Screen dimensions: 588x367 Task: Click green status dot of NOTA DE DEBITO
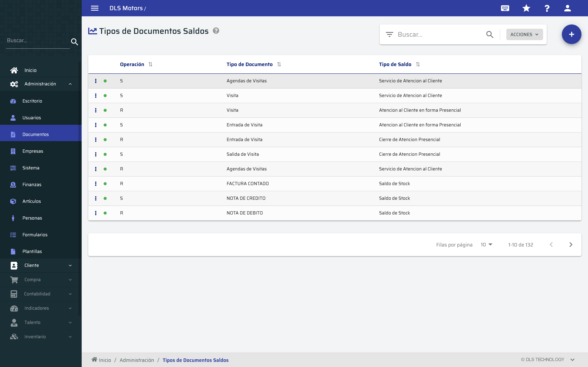pyautogui.click(x=105, y=213)
